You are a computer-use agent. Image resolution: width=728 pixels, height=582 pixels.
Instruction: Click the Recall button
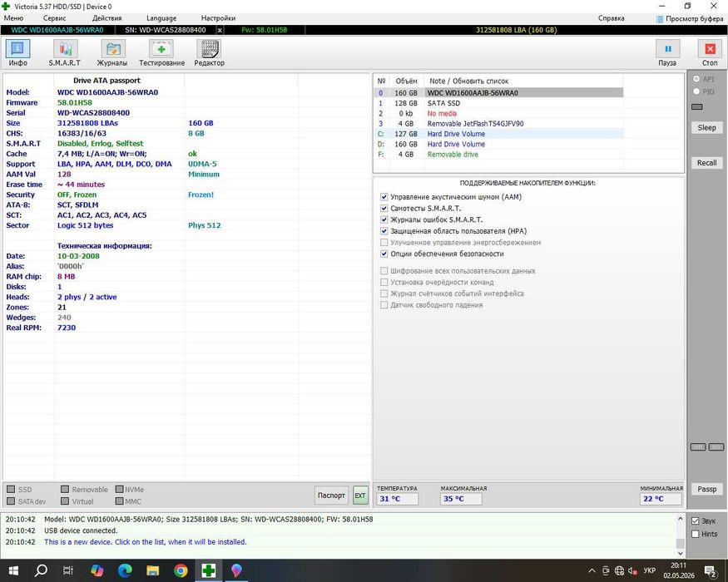(x=706, y=163)
